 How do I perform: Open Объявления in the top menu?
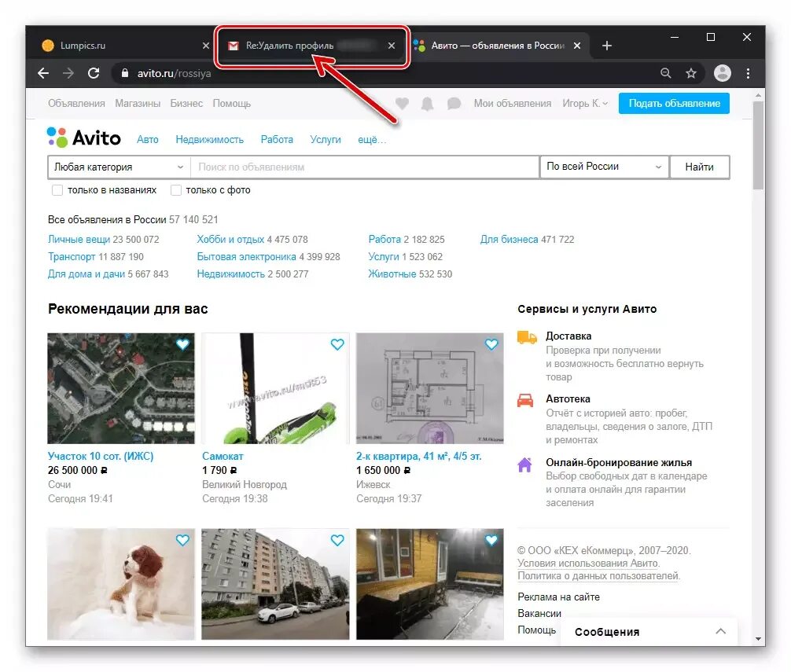pyautogui.click(x=76, y=103)
